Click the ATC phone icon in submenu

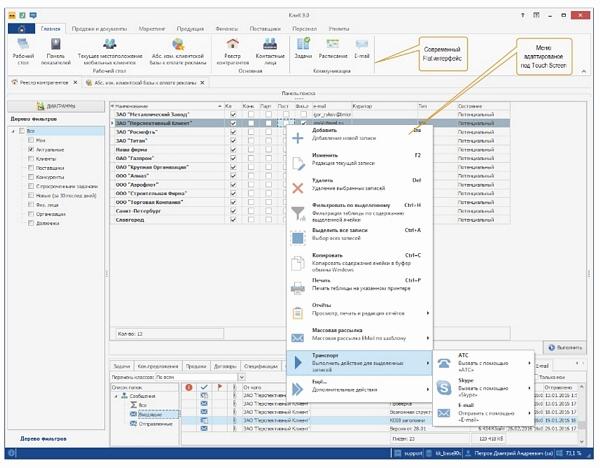click(443, 364)
